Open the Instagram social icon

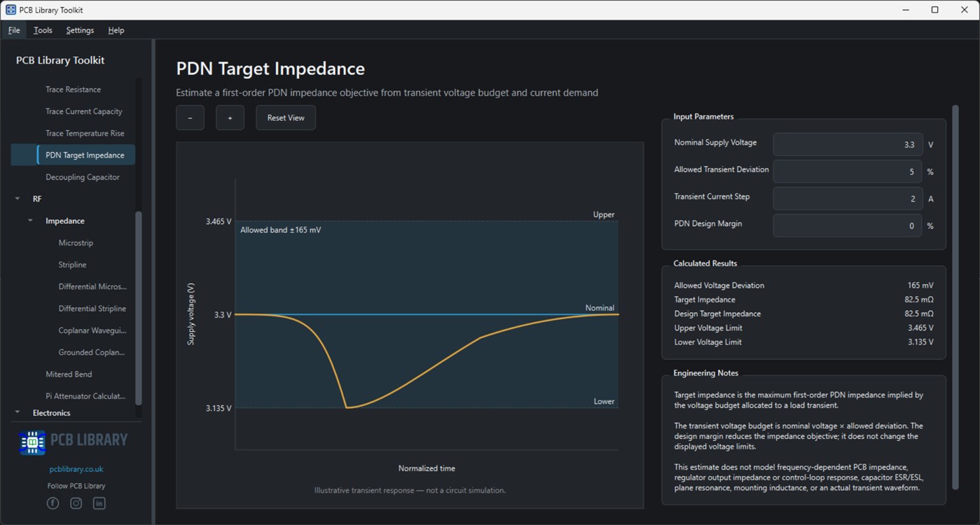76,503
